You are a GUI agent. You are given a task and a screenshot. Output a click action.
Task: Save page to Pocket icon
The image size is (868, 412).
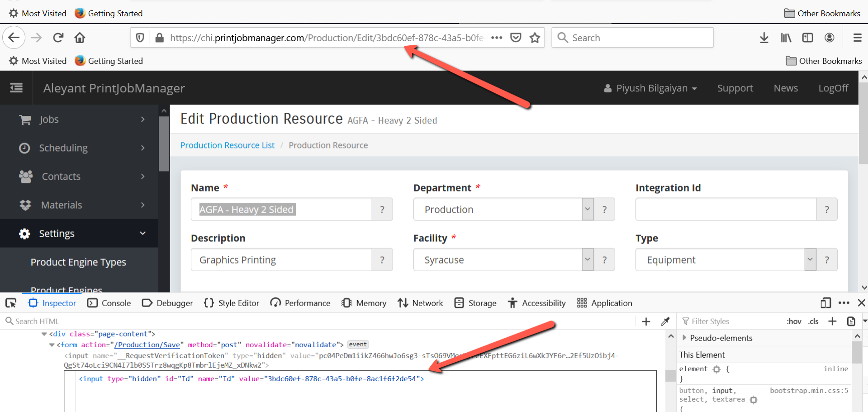(x=516, y=38)
